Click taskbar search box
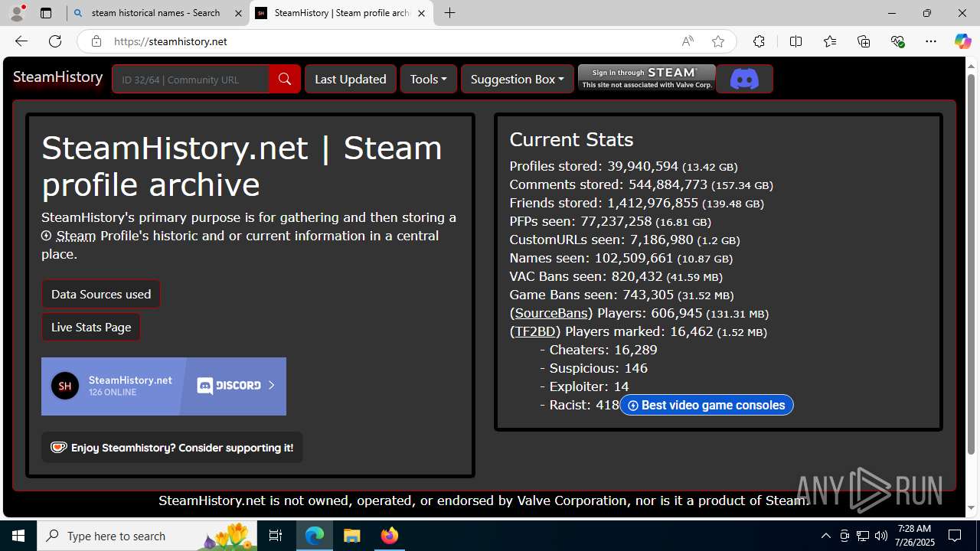The image size is (980, 551). tap(148, 536)
